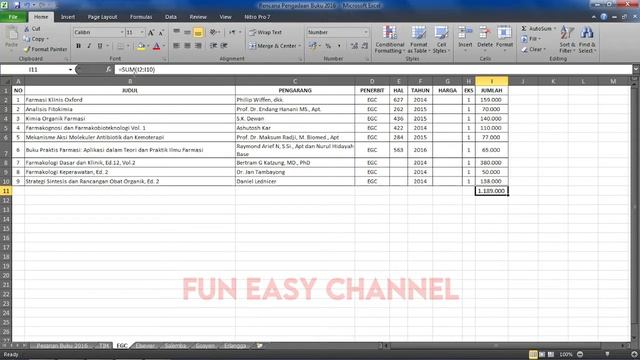This screenshot has width=640, height=360.
Task: Click the AutoSum sigma icon
Action: (524, 29)
